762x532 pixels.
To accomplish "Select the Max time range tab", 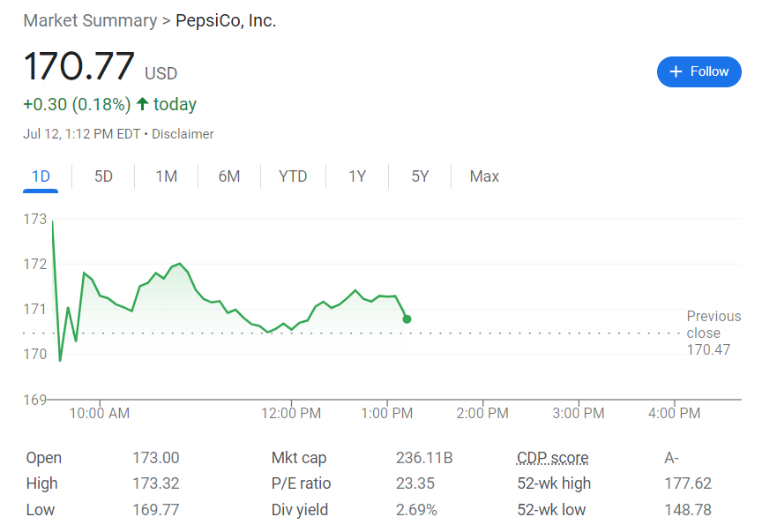I will click(484, 176).
